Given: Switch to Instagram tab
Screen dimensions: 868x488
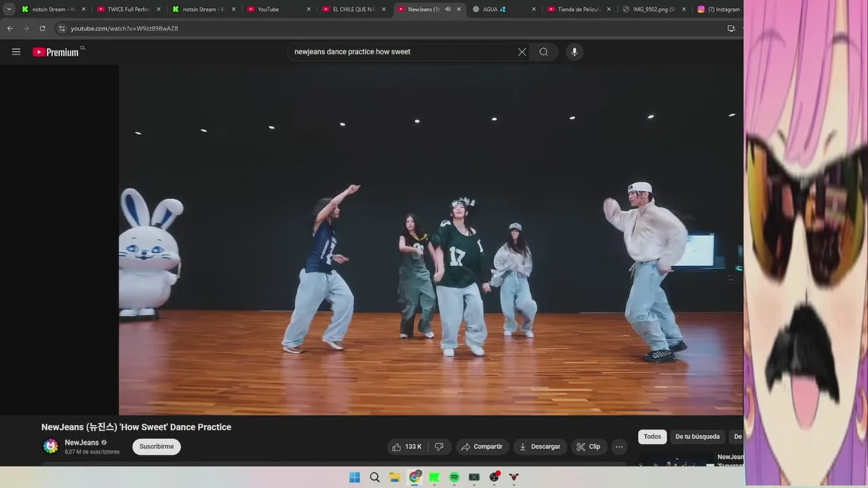Looking at the screenshot, I should point(719,9).
